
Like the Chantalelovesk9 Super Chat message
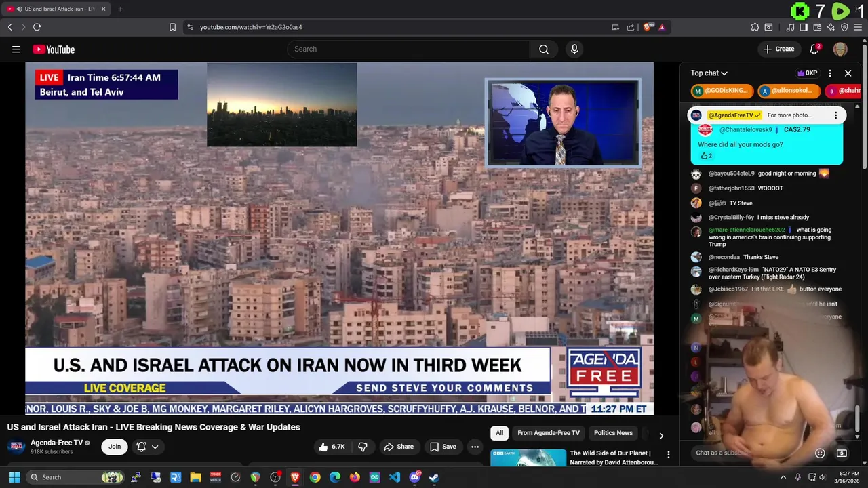click(x=706, y=156)
